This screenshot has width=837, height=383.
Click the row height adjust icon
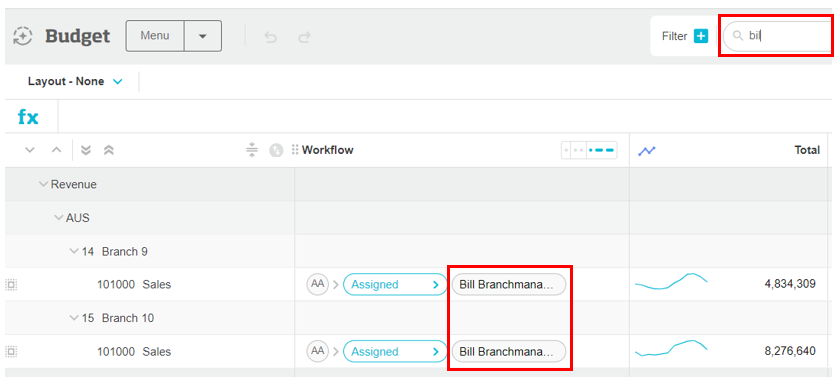(252, 151)
